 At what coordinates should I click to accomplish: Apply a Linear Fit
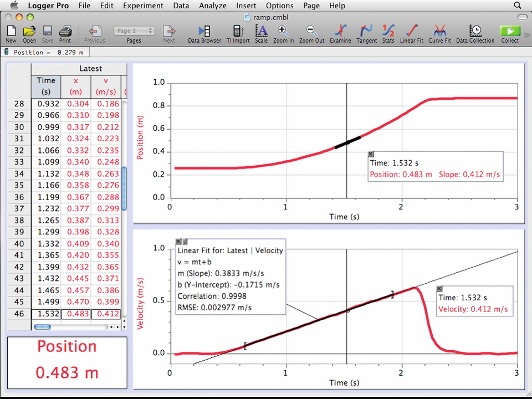click(411, 31)
